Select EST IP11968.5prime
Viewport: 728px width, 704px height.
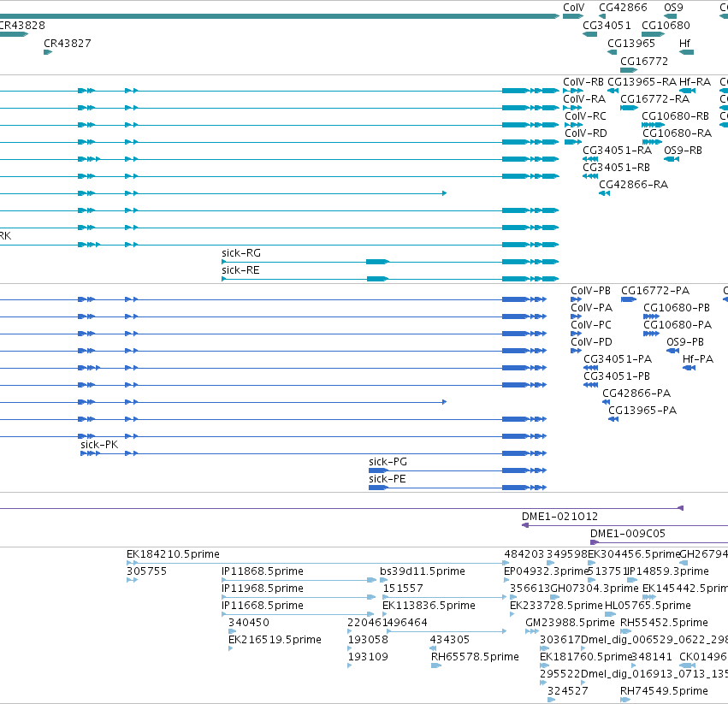coord(263,589)
